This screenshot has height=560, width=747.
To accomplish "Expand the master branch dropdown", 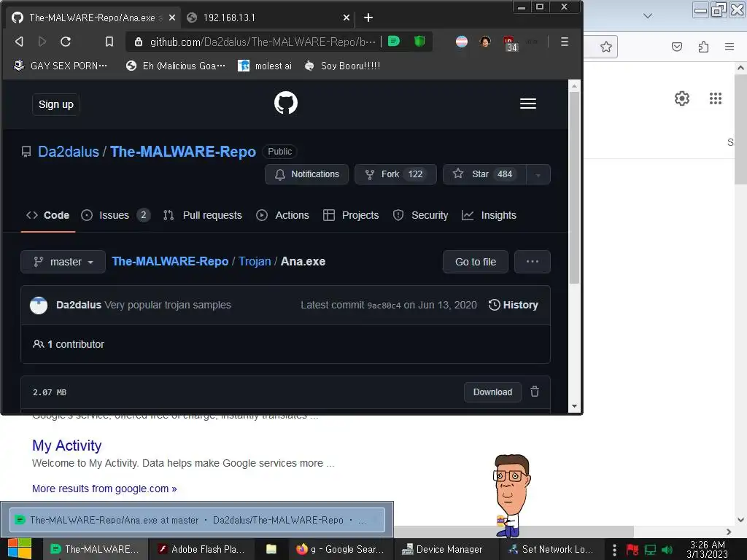I will [63, 262].
